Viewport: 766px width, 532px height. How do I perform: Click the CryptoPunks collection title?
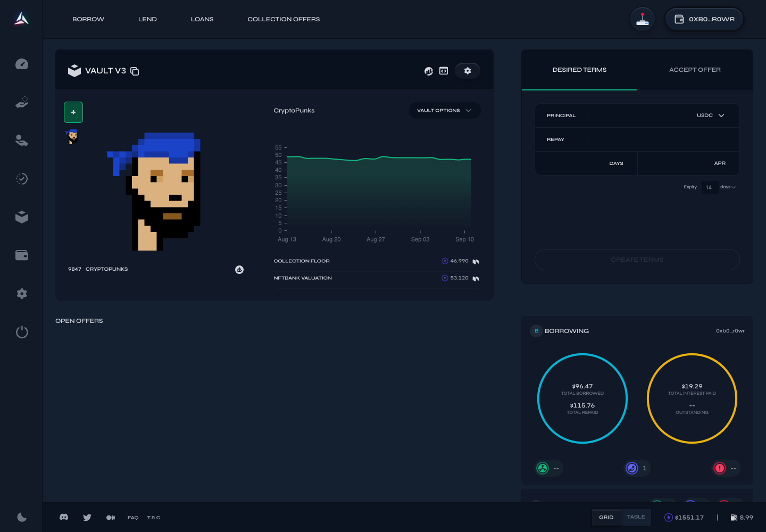pos(294,111)
